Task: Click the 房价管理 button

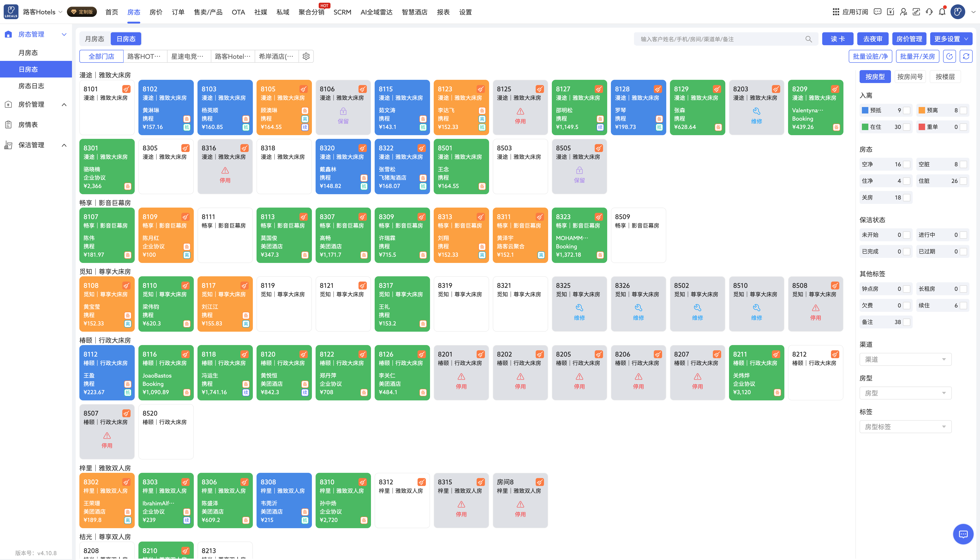Action: tap(909, 39)
